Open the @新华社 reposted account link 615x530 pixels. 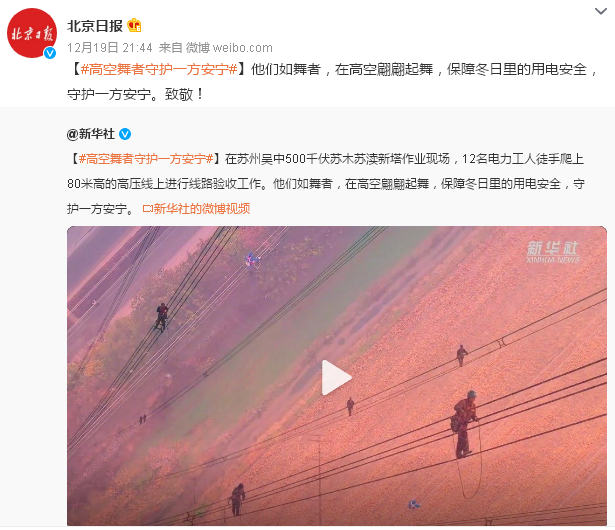click(91, 134)
